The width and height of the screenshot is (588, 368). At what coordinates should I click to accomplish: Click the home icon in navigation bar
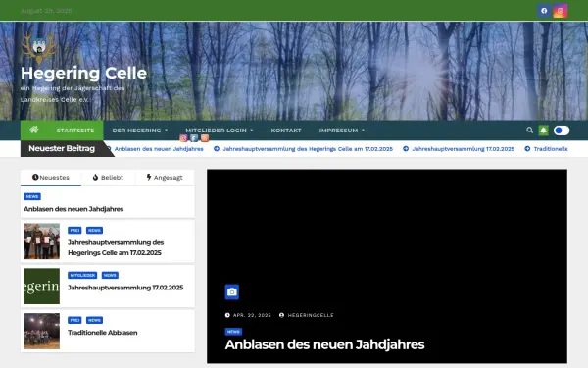[x=34, y=130]
